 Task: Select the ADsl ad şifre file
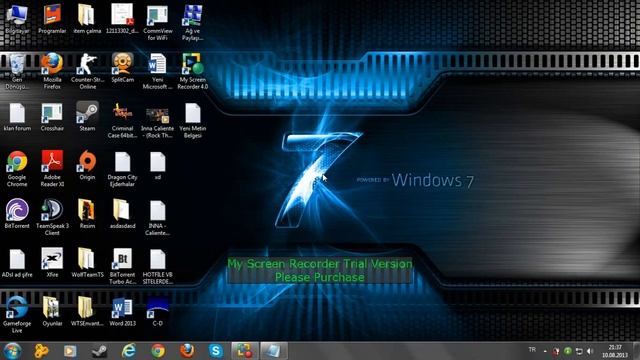click(17, 263)
